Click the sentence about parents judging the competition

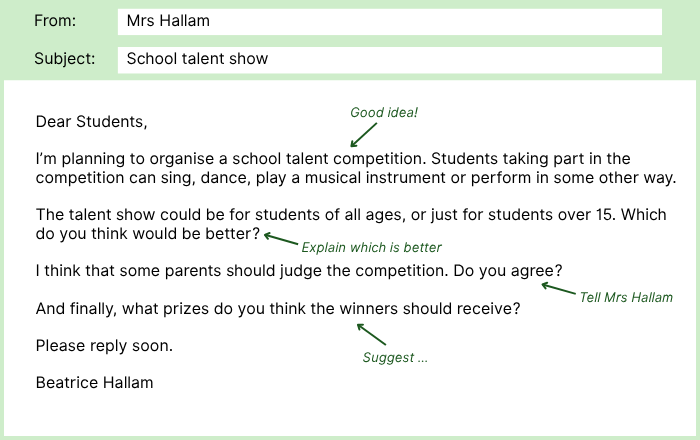[243, 271]
